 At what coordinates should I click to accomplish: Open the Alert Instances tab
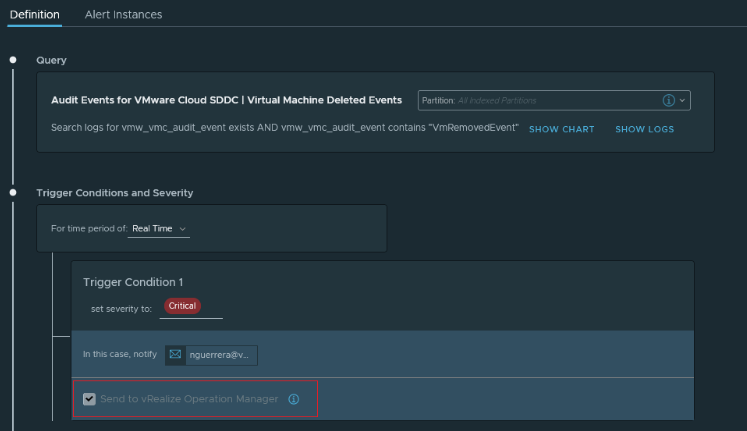click(123, 15)
